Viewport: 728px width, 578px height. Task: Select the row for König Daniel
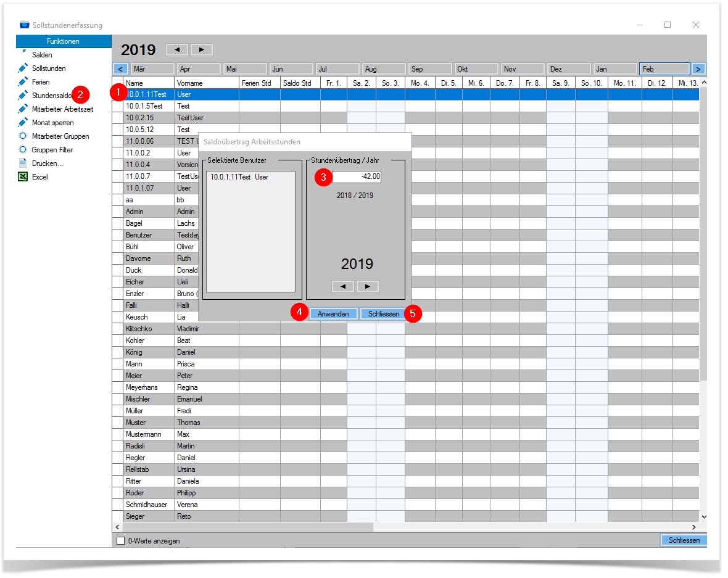405,352
